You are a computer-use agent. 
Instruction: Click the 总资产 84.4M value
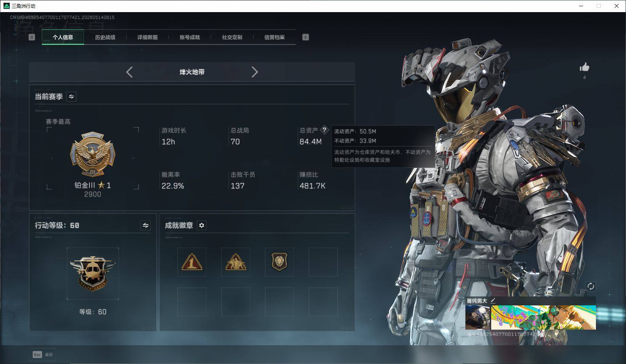(311, 142)
